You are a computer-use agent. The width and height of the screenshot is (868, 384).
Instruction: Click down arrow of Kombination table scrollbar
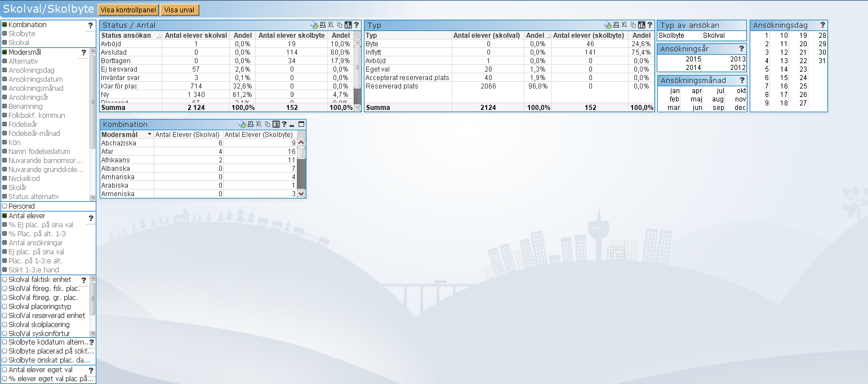point(301,193)
